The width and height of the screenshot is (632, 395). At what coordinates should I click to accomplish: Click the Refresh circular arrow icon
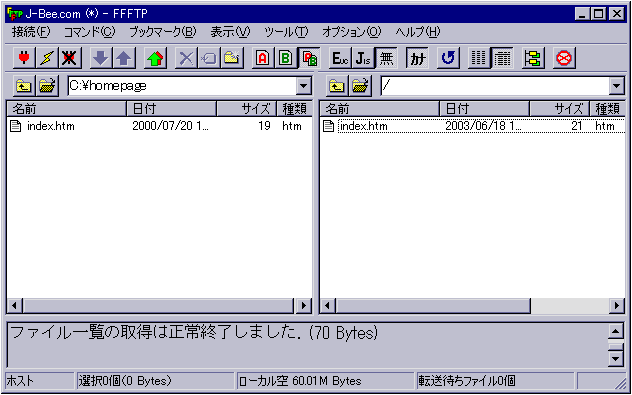pyautogui.click(x=448, y=59)
